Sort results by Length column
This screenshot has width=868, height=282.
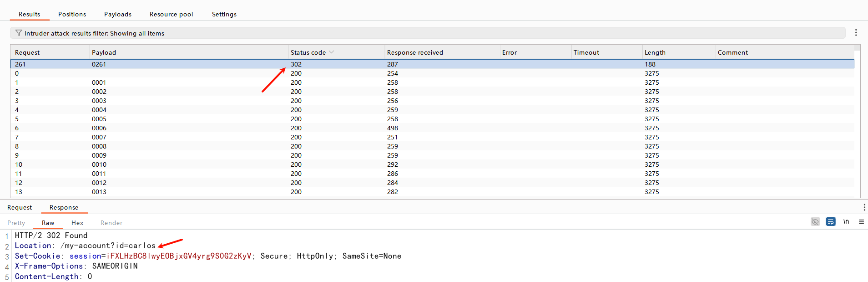[655, 52]
